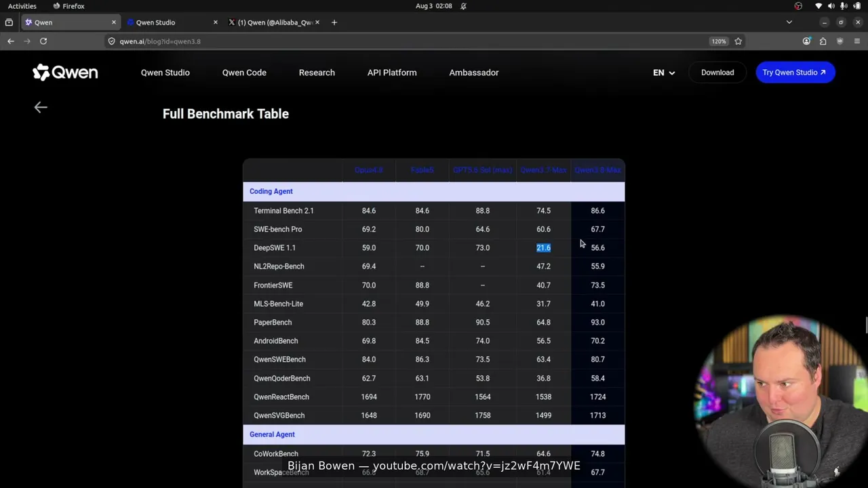Click the QwenQoderBench row label
Viewport: 868px width, 488px height.
[282, 378]
